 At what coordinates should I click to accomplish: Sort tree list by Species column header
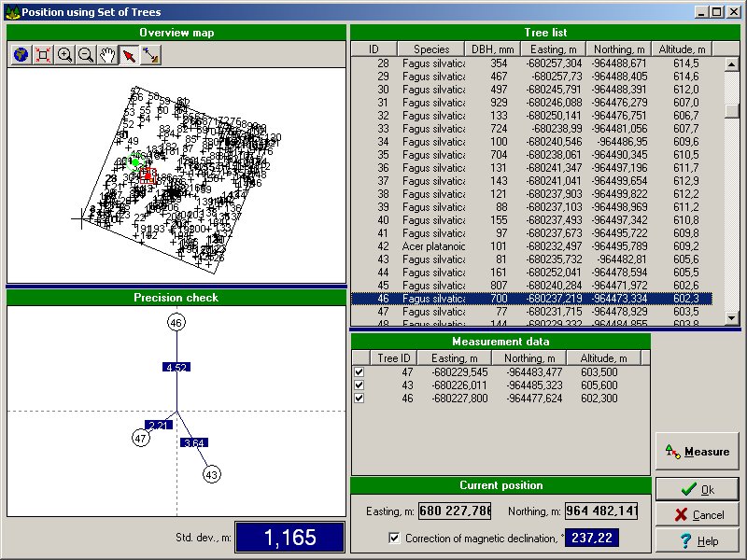point(430,49)
